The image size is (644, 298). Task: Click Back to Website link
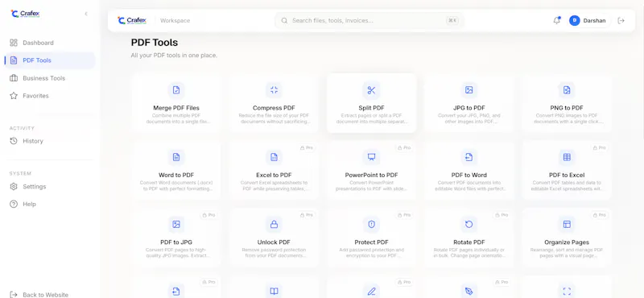pyautogui.click(x=39, y=295)
